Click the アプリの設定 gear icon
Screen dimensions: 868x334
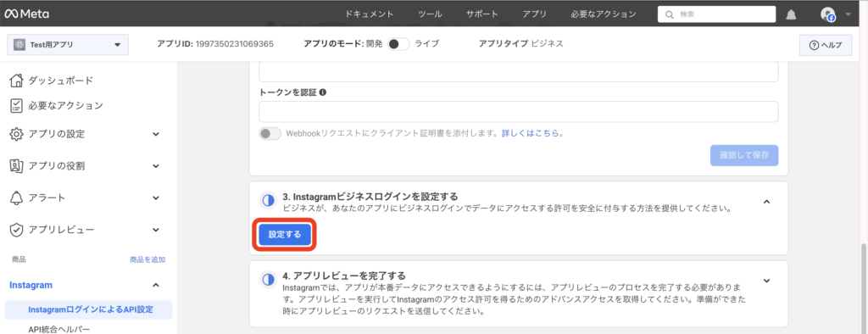coord(17,134)
